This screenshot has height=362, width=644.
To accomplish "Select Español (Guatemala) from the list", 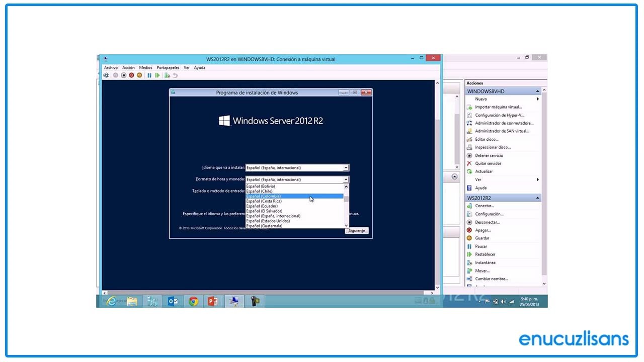I will click(x=294, y=226).
